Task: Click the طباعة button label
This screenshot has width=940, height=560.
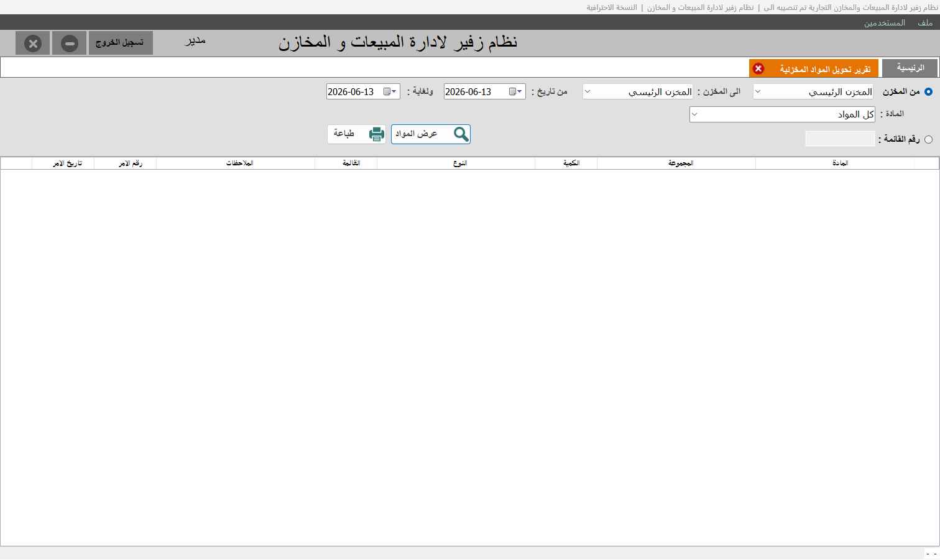Action: click(344, 134)
